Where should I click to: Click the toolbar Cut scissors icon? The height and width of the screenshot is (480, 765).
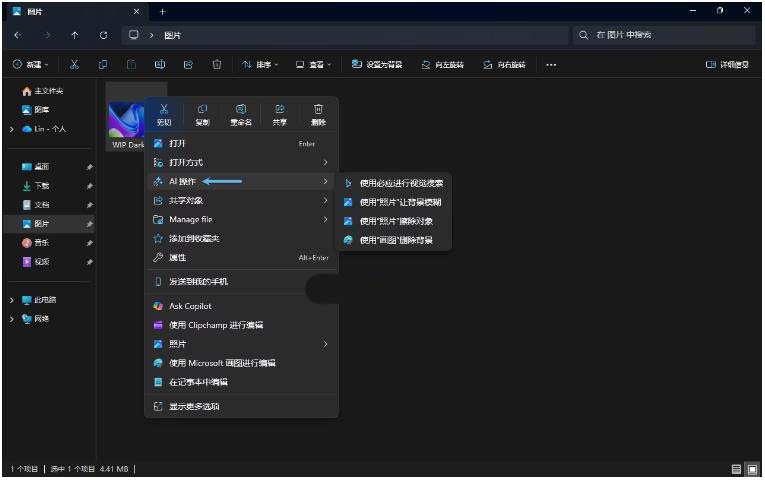pos(74,64)
